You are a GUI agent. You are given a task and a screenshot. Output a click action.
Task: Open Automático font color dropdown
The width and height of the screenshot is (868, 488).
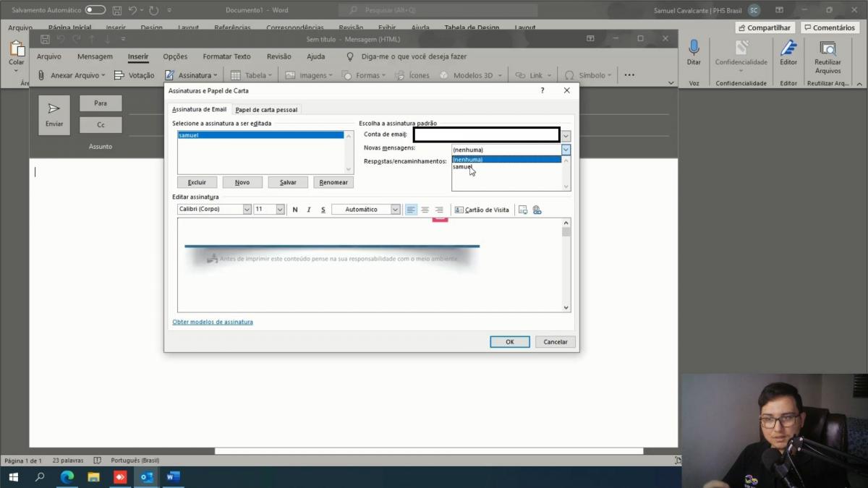pos(395,210)
